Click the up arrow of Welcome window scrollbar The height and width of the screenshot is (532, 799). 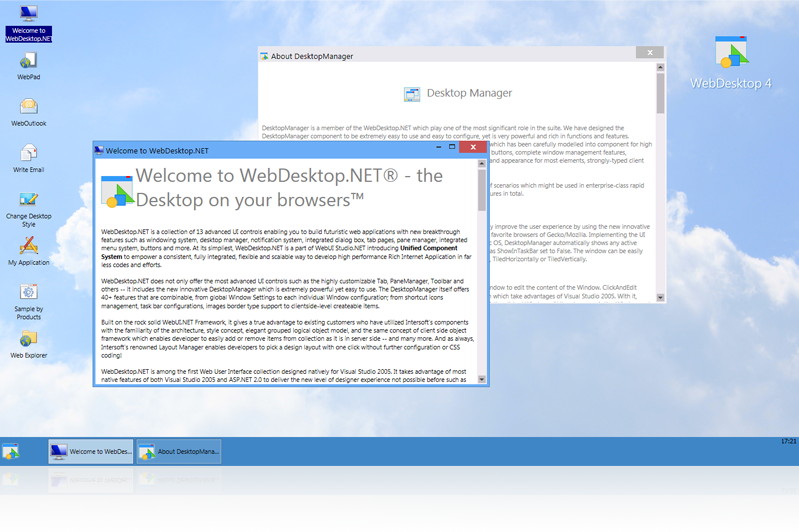click(x=483, y=162)
